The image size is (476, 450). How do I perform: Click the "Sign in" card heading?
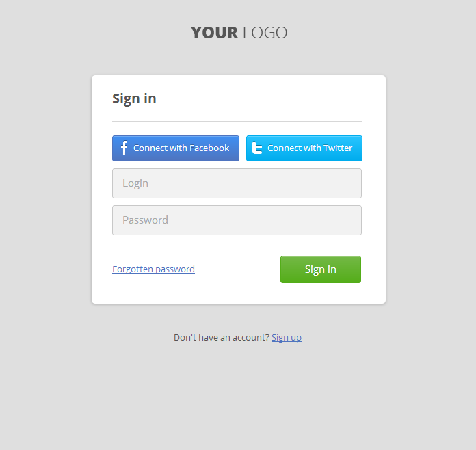pyautogui.click(x=134, y=98)
